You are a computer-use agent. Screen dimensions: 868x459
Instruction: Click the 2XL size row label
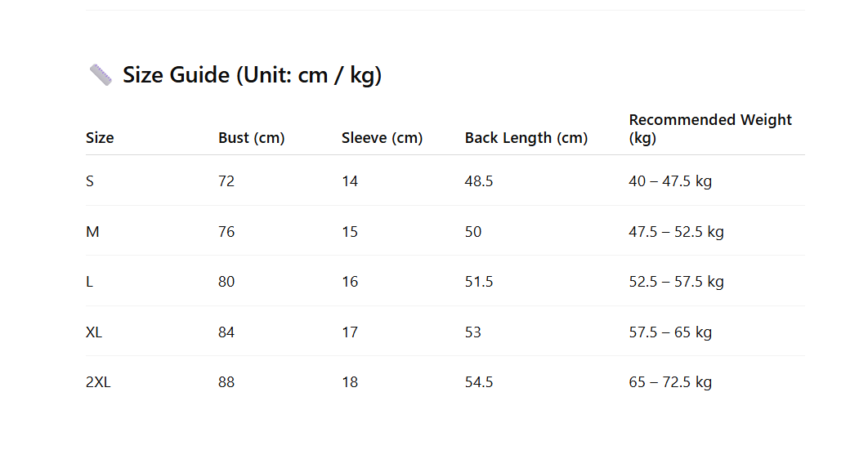[x=98, y=382]
